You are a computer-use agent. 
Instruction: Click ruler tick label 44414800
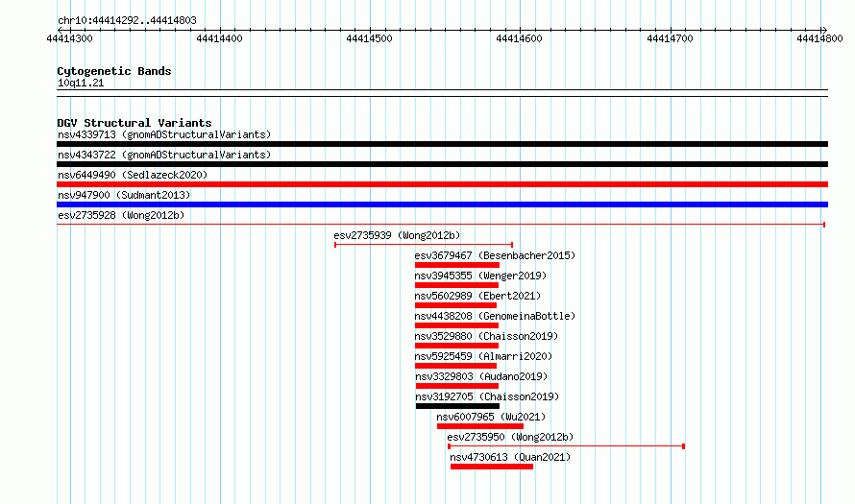tap(819, 38)
